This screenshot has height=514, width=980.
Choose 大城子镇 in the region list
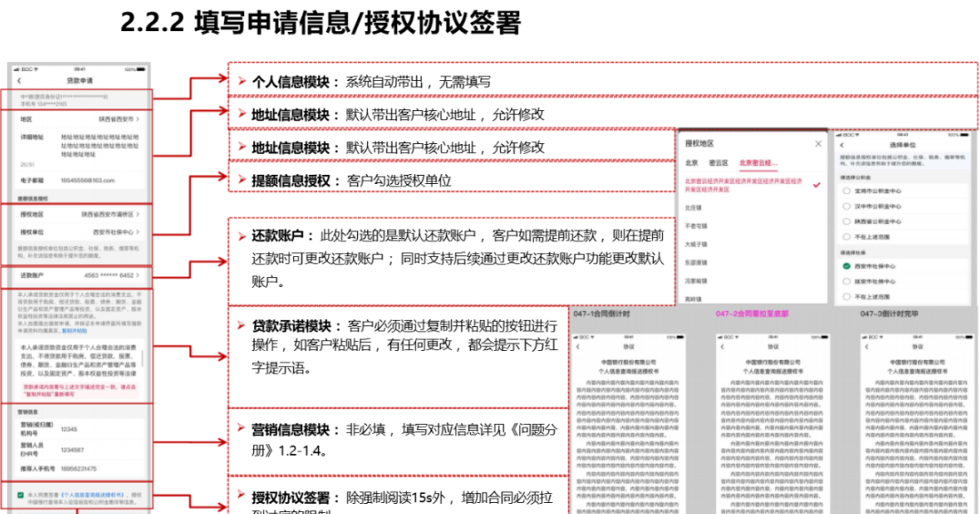tap(696, 244)
